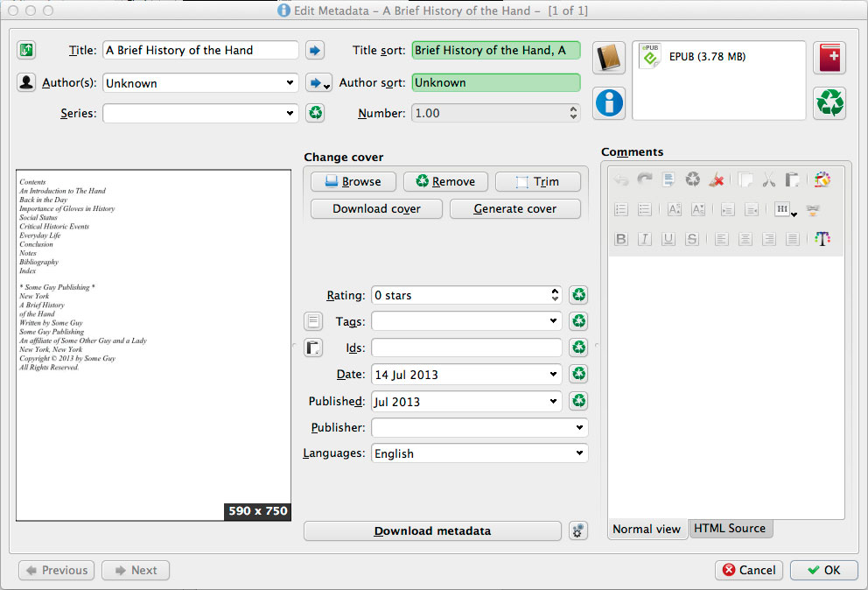Open the text color picker in Comments
This screenshot has height=590, width=868.
coord(822,238)
